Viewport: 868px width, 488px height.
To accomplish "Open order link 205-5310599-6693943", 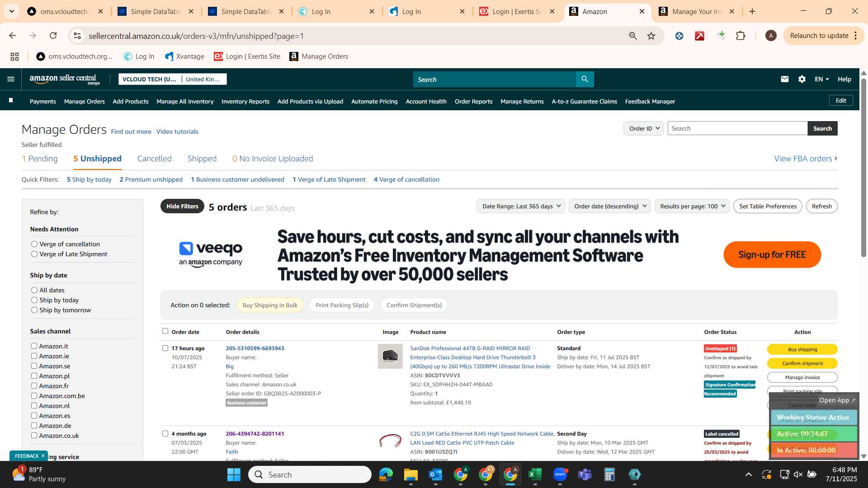I will (255, 348).
